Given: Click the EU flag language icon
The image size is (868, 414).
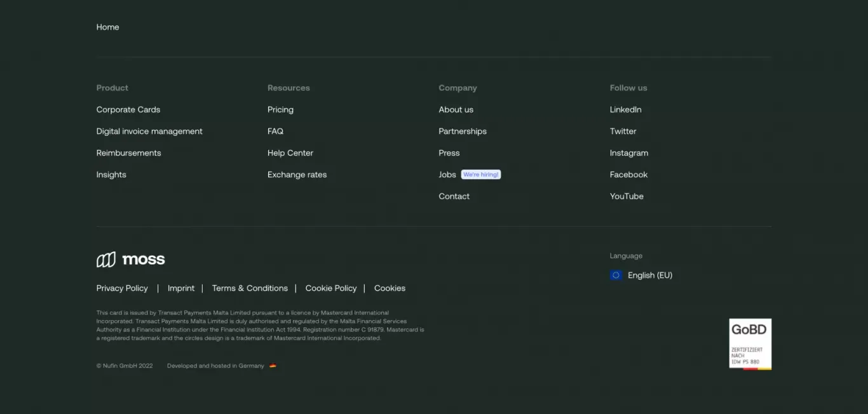Looking at the screenshot, I should [616, 275].
